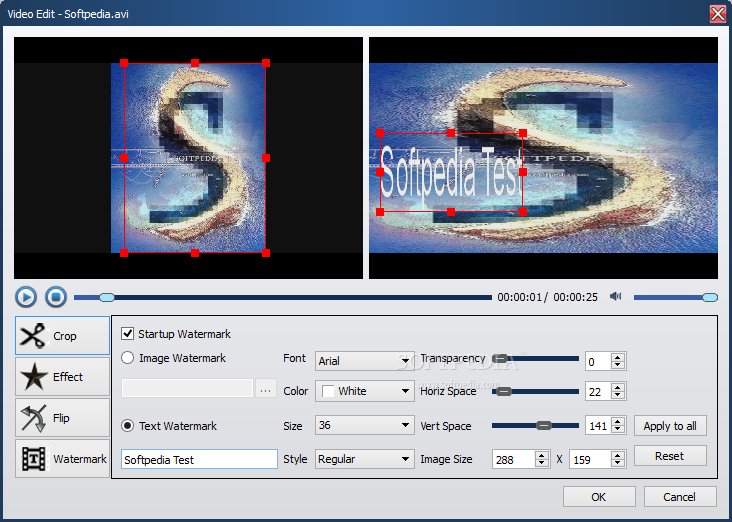The height and width of the screenshot is (522, 732).
Task: Open the Crop tab
Action: (63, 336)
